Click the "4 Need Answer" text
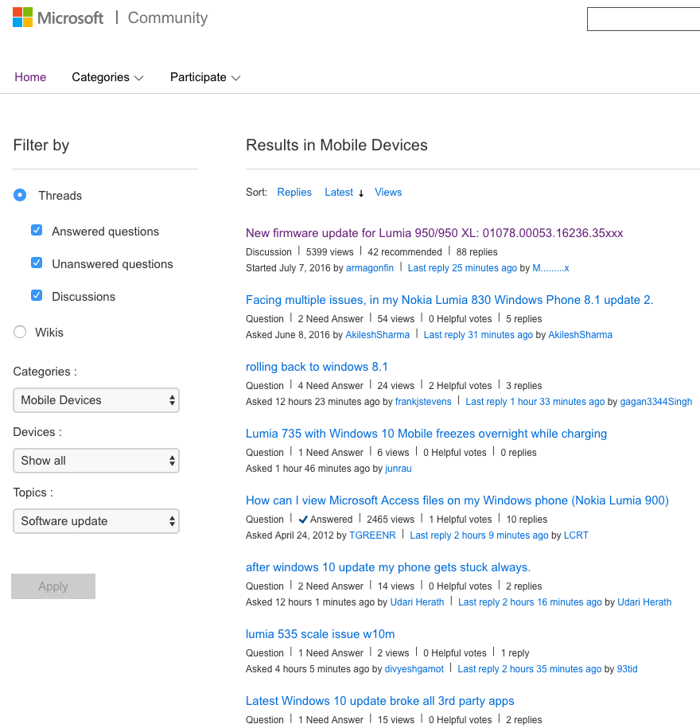 [330, 386]
